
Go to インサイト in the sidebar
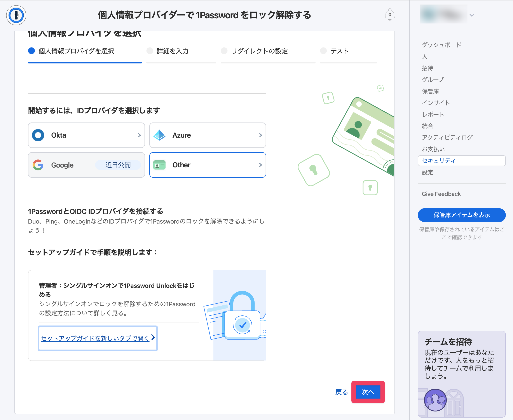coord(436,103)
